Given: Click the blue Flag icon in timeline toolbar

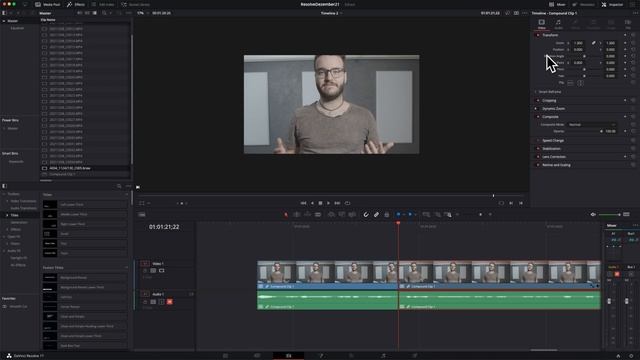Looking at the screenshot, I should point(398,215).
